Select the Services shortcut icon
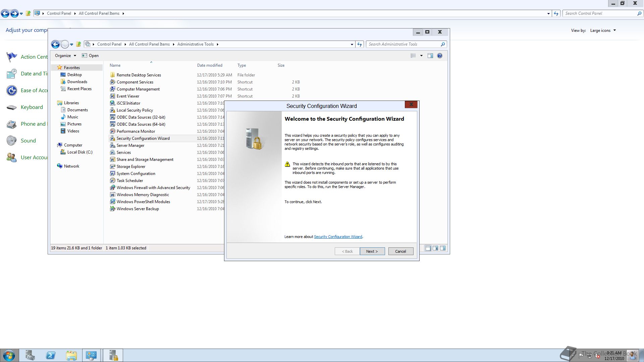 [x=113, y=152]
